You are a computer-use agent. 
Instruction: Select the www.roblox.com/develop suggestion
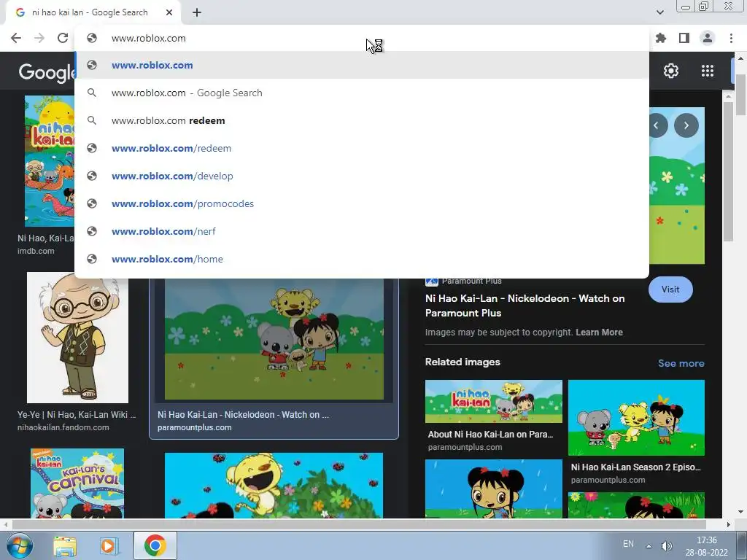point(362,176)
